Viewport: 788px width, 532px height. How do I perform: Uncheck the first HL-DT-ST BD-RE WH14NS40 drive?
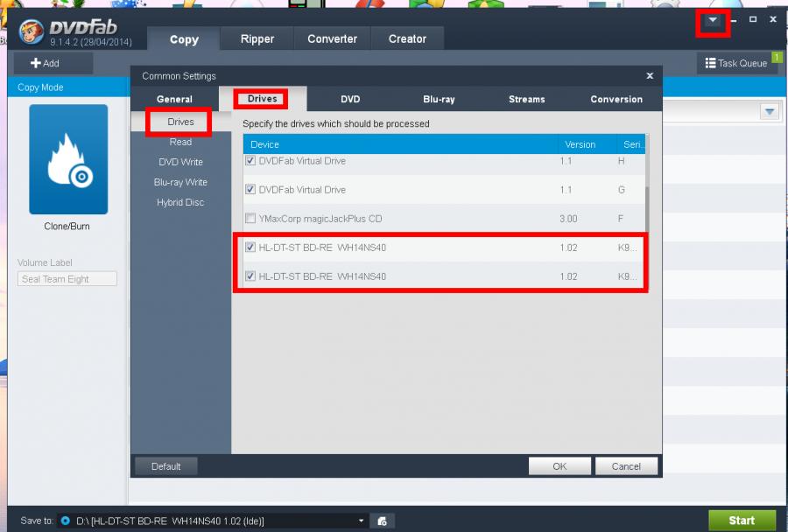[x=250, y=247]
